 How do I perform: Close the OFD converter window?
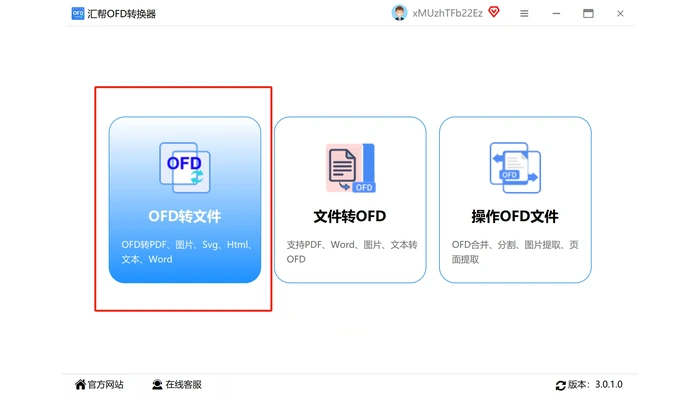(x=621, y=13)
